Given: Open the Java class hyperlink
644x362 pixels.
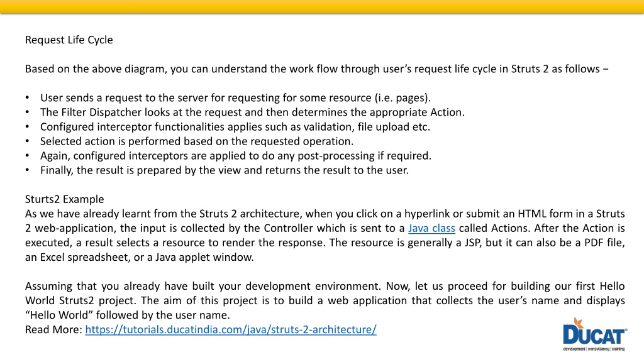Looking at the screenshot, I should [431, 228].
